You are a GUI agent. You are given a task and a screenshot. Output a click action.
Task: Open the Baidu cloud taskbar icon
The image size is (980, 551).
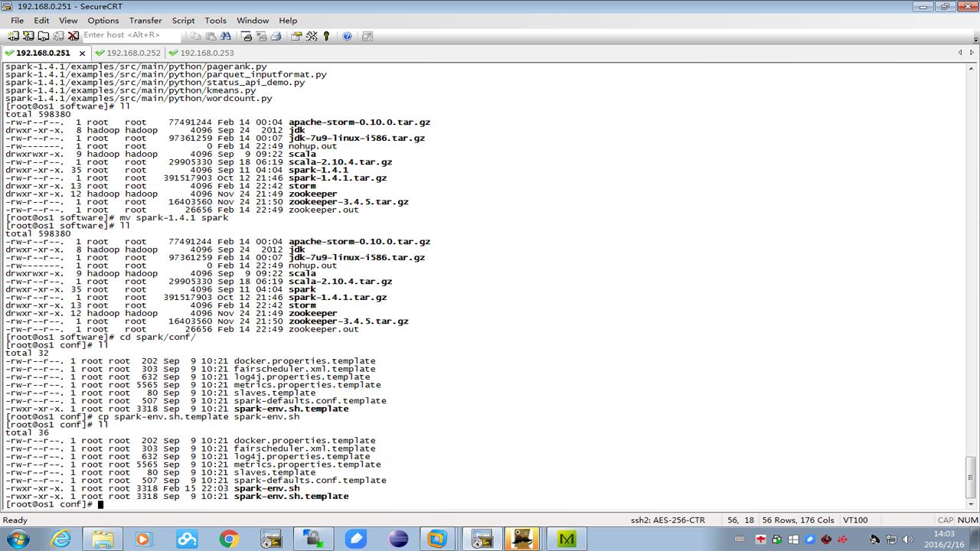187,539
